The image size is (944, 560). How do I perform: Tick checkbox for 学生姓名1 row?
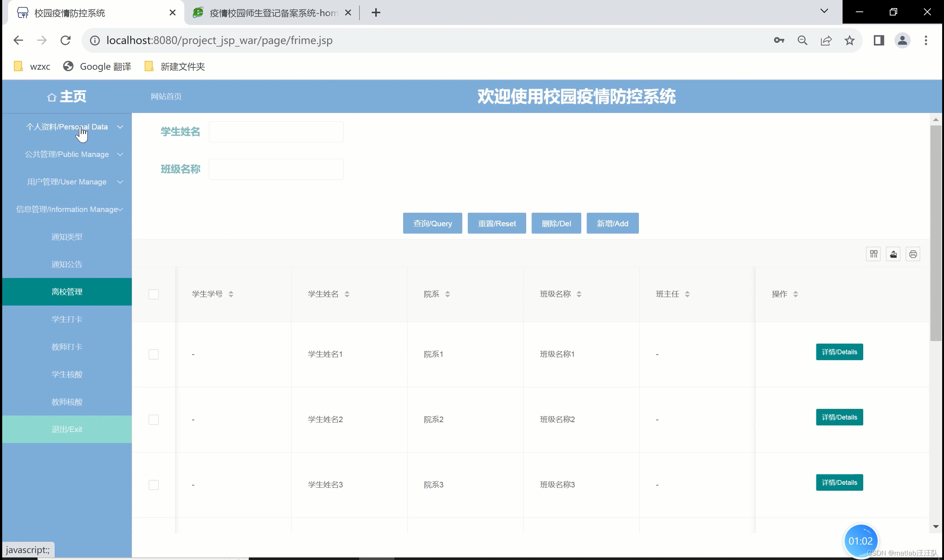[x=154, y=354]
